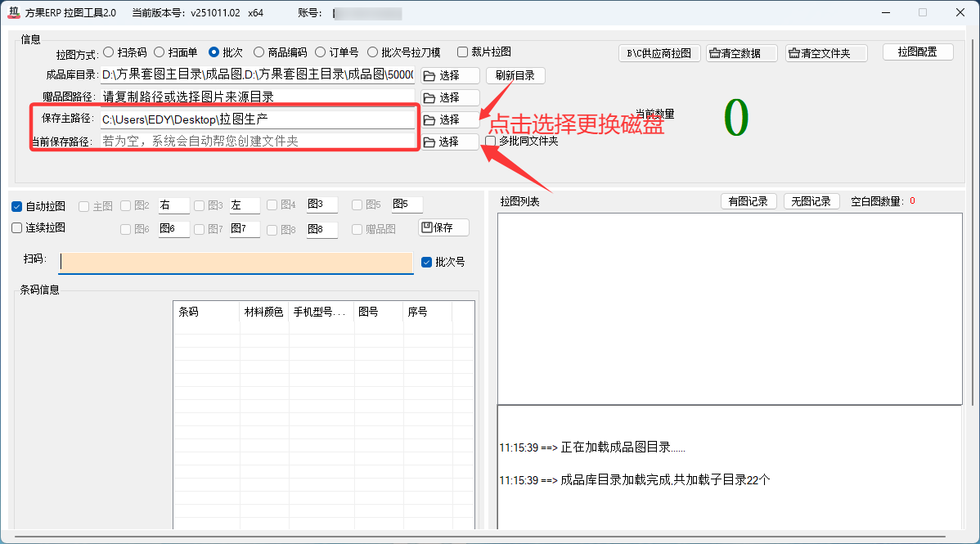Click the 拉图列表 panel label
Viewport: 980px width, 544px height.
pos(519,201)
